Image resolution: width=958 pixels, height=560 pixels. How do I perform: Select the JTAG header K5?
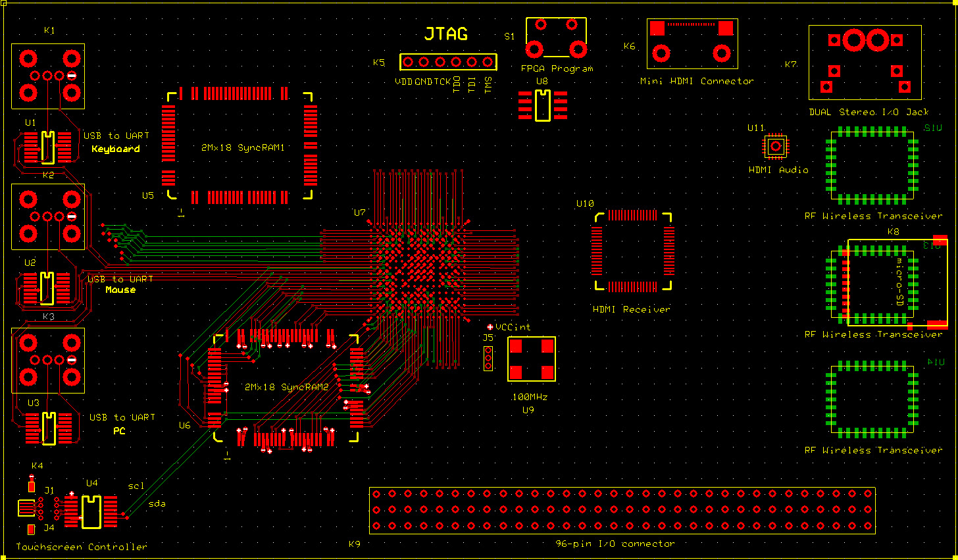[447, 63]
